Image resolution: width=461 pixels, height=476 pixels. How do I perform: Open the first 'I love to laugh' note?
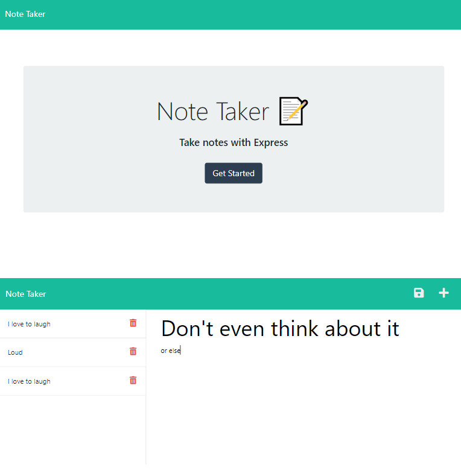[29, 324]
